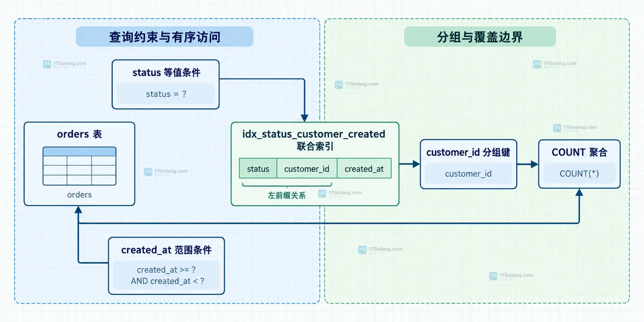Select the orders 表 title
This screenshot has width=644, height=322.
pos(79,134)
